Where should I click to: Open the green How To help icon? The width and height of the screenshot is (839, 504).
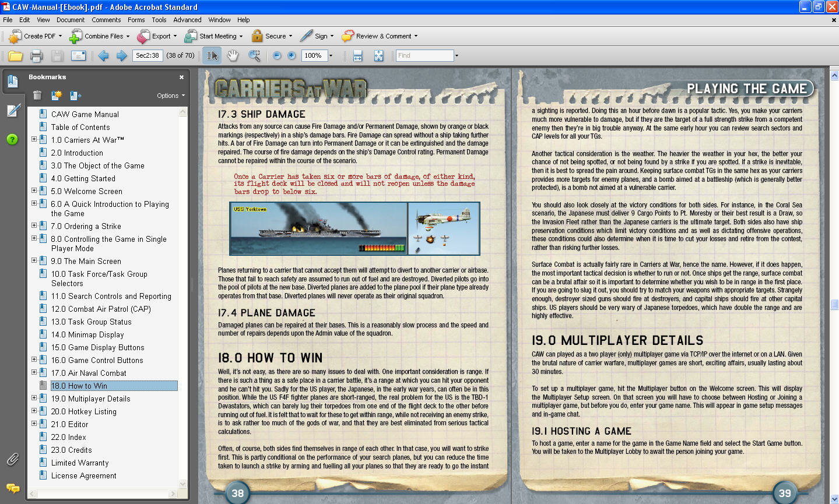12,139
